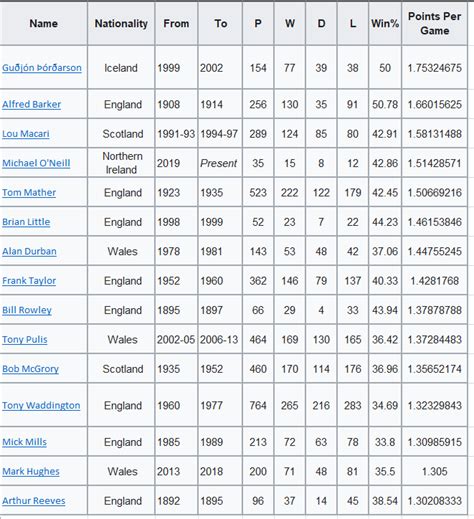Select the Name column header
Viewport: 474px width, 519px height.
(x=43, y=23)
